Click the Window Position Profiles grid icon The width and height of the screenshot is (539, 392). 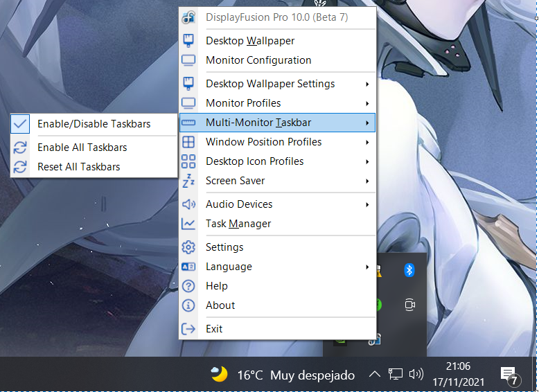tap(188, 142)
